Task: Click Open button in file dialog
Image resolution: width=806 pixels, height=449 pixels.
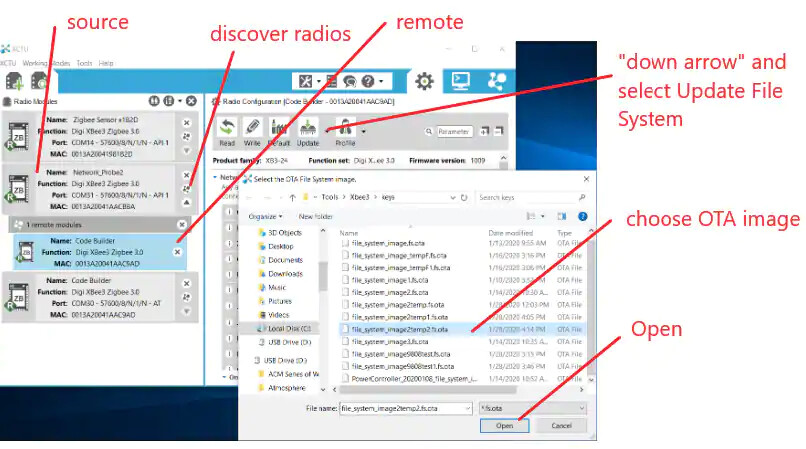Action: 504,425
